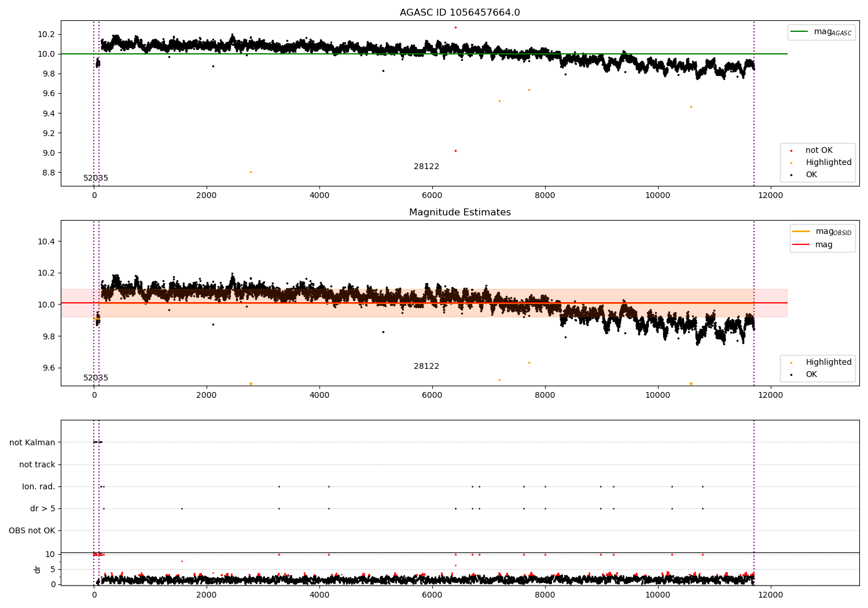Click orange highlighted point near 8.8 in top plot
This screenshot has height=608, width=868.
(x=251, y=172)
